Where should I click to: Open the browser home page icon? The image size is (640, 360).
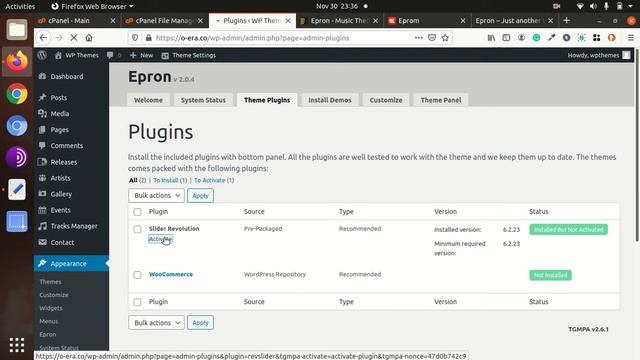point(89,38)
